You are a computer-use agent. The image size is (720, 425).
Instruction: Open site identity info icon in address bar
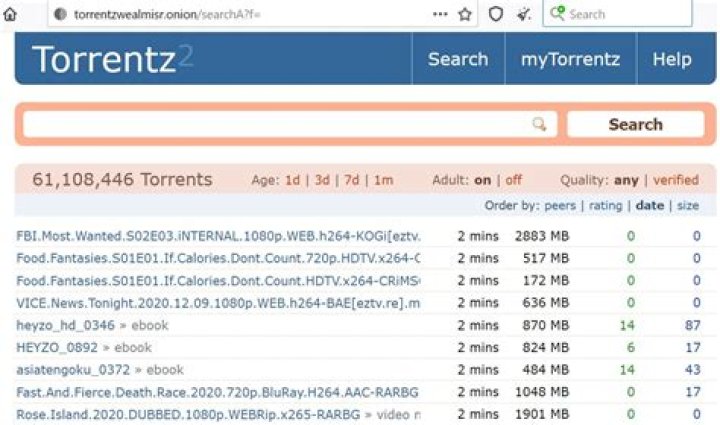(x=60, y=14)
